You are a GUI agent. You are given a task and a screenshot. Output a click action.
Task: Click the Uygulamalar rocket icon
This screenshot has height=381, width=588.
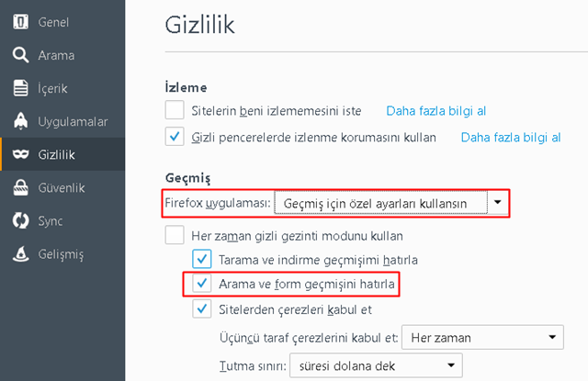(20, 121)
